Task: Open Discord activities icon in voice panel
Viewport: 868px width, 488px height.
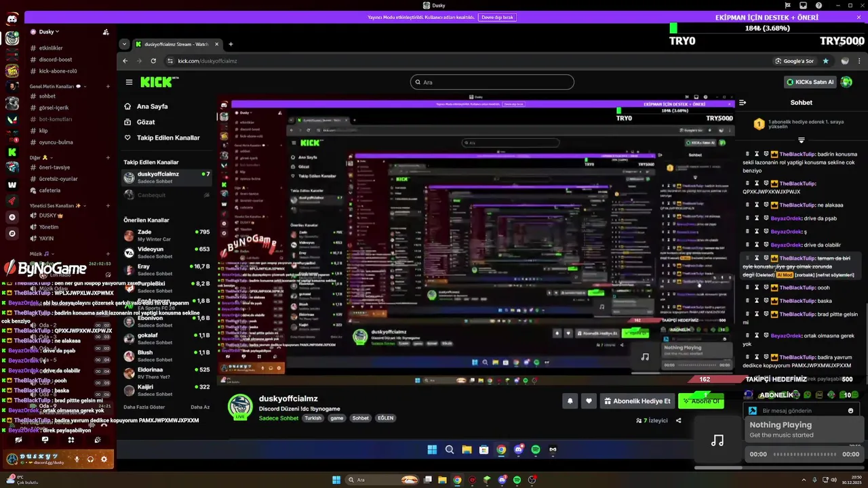Action: tap(71, 440)
